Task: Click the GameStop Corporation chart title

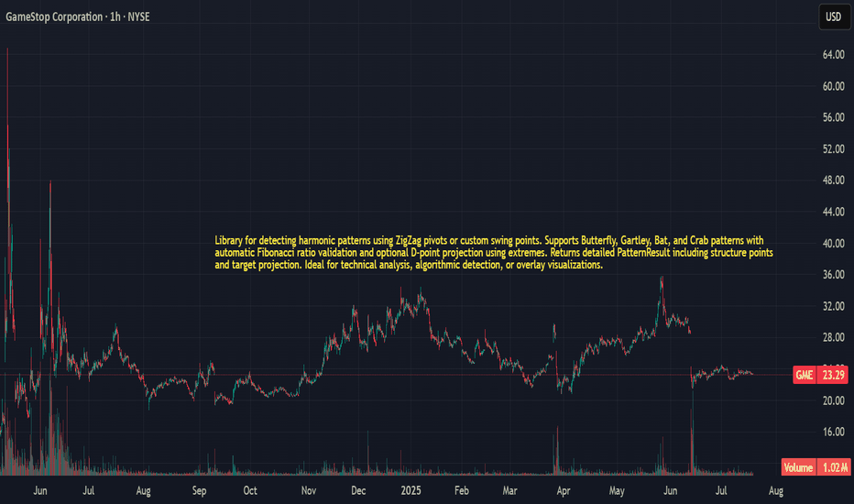Action: (77, 16)
